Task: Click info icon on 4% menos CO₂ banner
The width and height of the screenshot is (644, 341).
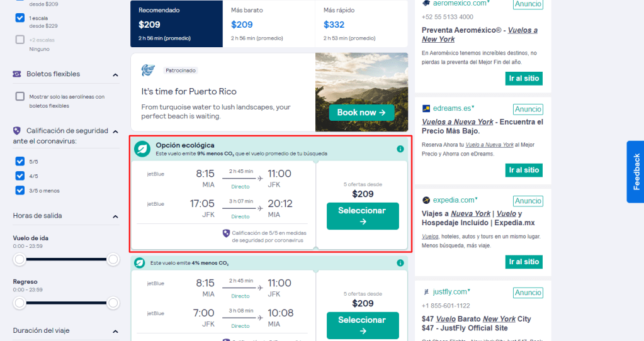Action: 400,263
